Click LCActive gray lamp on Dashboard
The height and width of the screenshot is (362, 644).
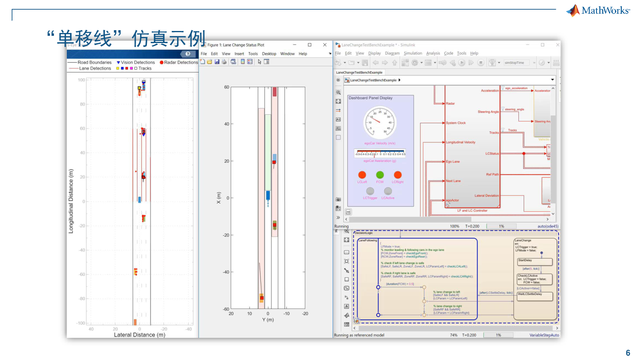[x=388, y=191]
